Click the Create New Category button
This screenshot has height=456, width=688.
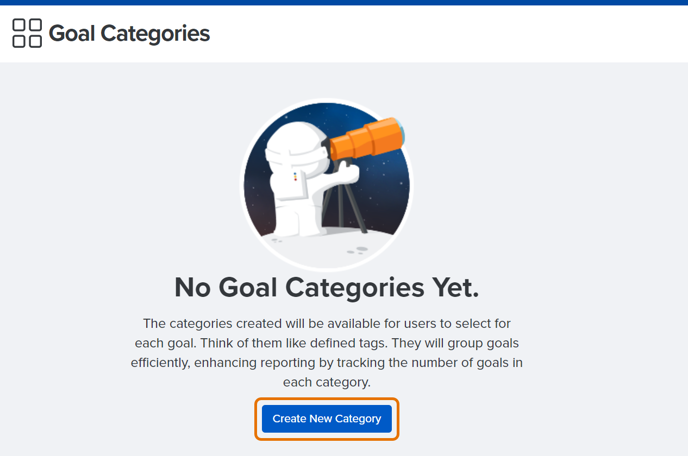click(326, 419)
